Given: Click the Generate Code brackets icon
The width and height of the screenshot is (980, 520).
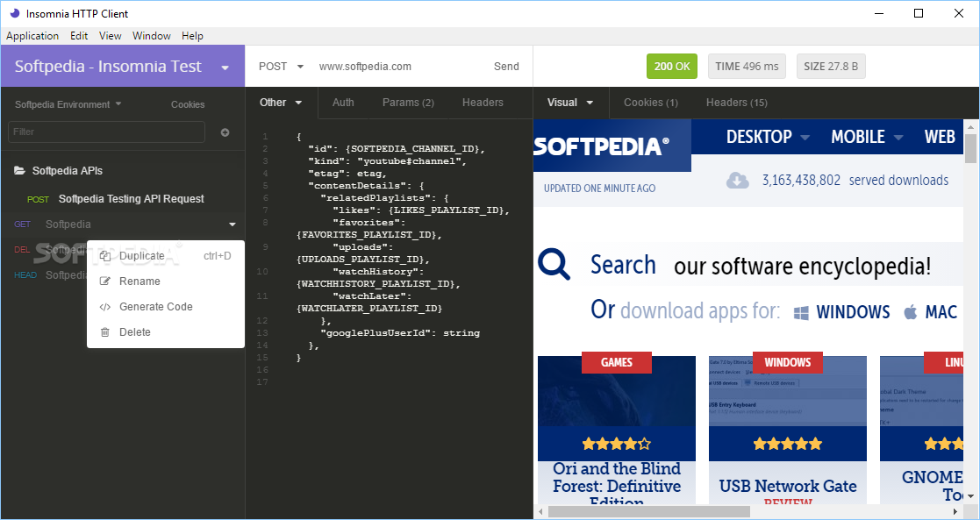Looking at the screenshot, I should tap(105, 307).
